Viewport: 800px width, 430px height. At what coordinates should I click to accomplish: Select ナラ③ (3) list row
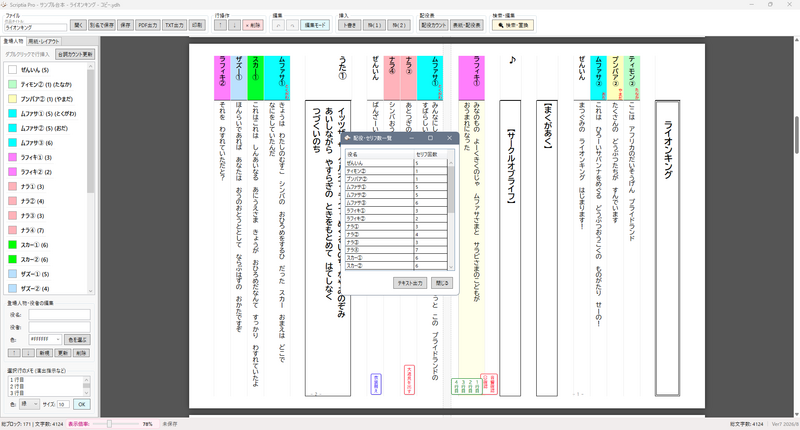coord(46,216)
